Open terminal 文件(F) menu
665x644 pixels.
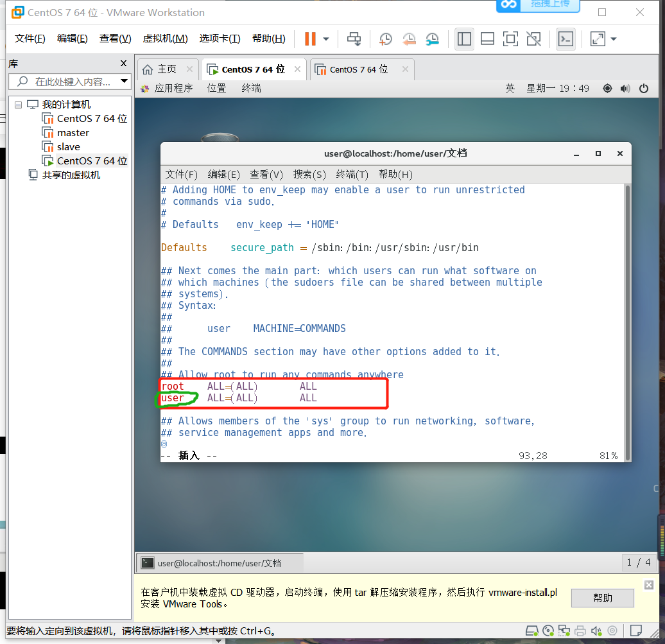[x=181, y=175]
